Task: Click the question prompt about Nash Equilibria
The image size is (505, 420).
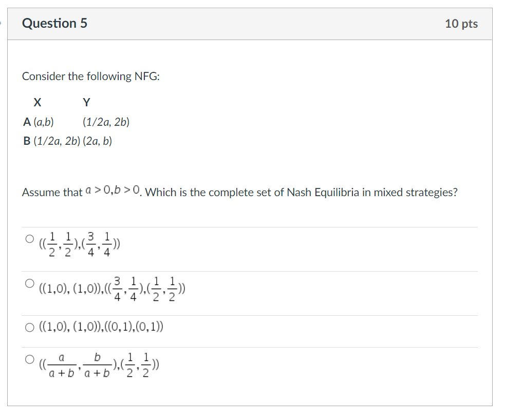Action: click(308, 192)
